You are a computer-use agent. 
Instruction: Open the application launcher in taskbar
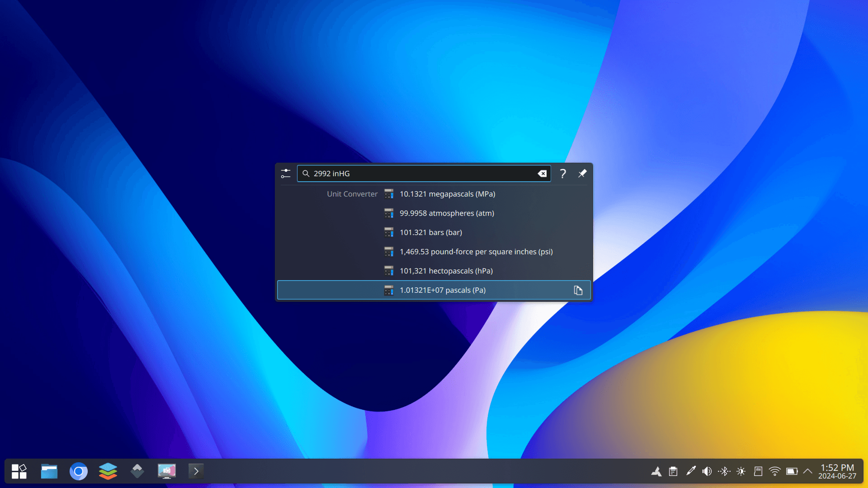(x=19, y=471)
